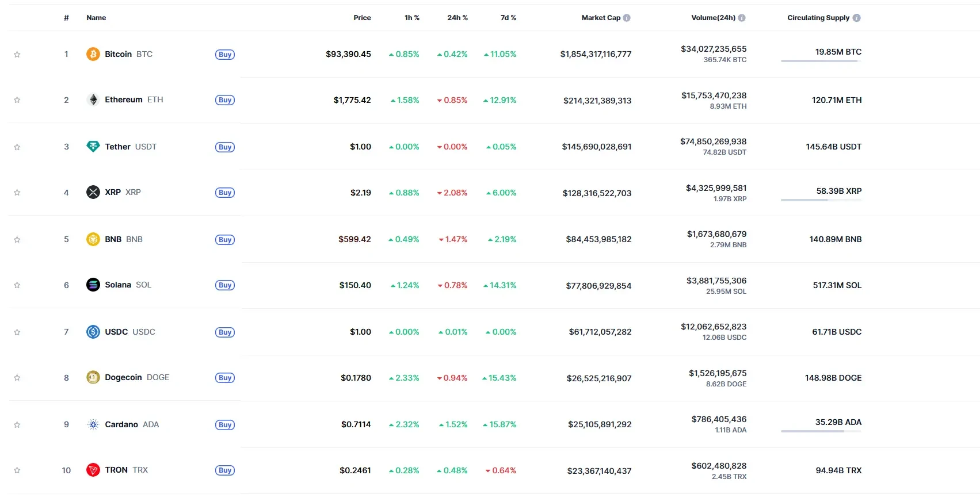This screenshot has width=980, height=502.
Task: Click TRON 7d change 0.64%
Action: point(501,470)
